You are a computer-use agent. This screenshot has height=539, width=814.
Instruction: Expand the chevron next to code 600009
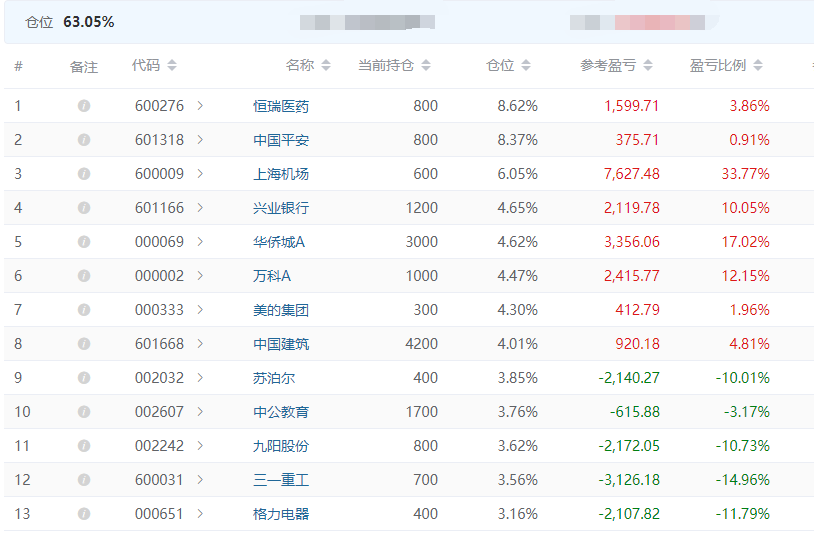click(x=200, y=174)
